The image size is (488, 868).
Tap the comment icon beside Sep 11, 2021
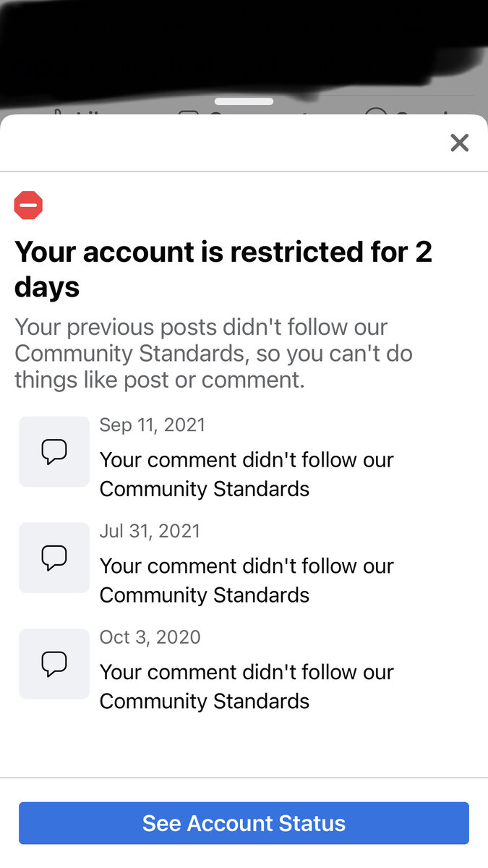click(x=54, y=451)
